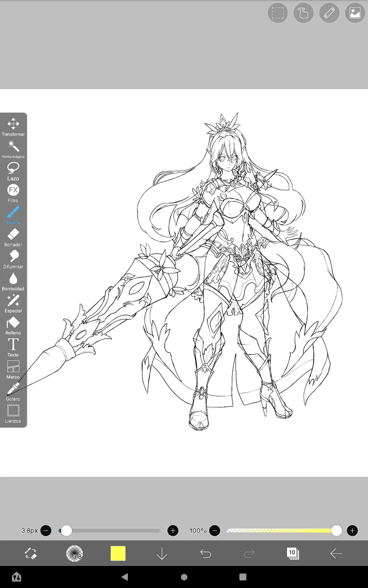Open the layers panel showing 10
Screen dimensions: 368x588
coord(293,554)
